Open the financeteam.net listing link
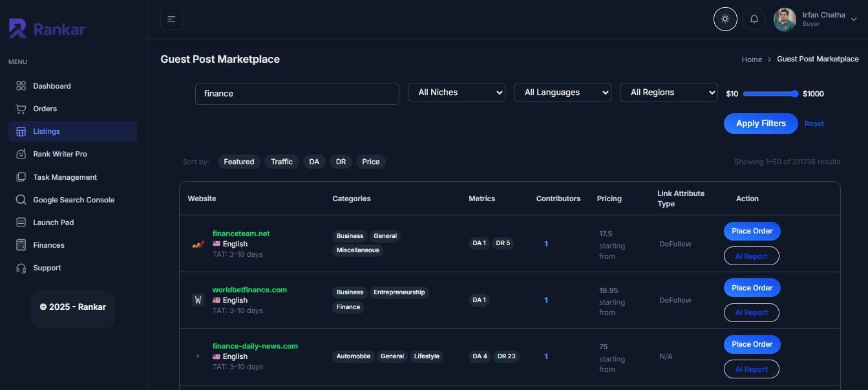Viewport: 868px width, 390px height. coord(241,233)
